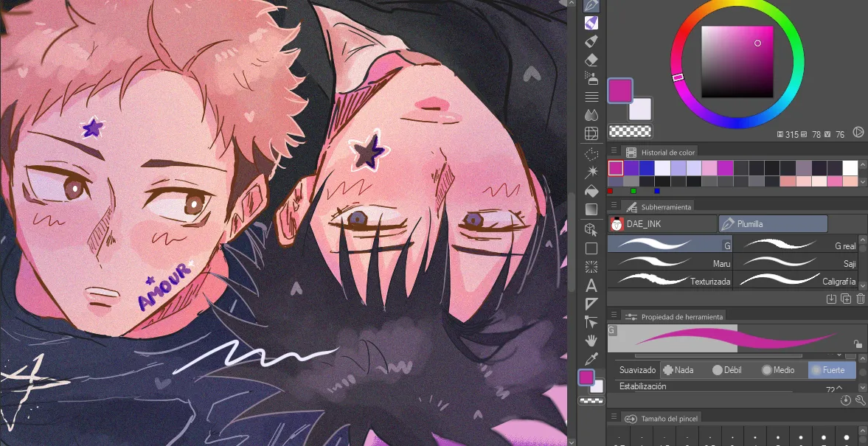Choose the Saji pen sub tool
868x446 pixels.
795,262
